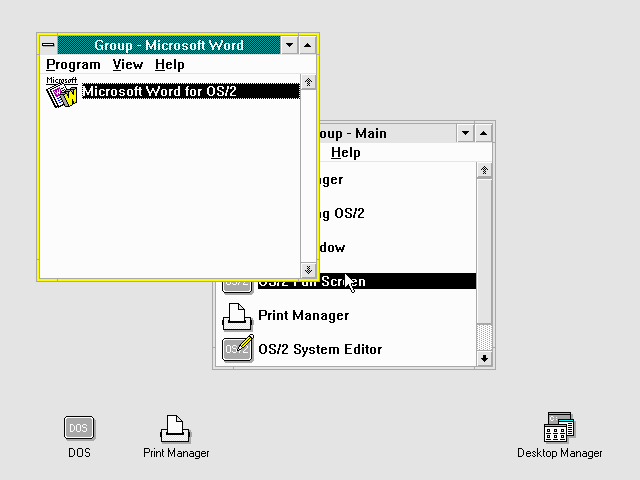Minimize the Group - Microsoft Word window
This screenshot has width=640, height=480.
(x=289, y=45)
